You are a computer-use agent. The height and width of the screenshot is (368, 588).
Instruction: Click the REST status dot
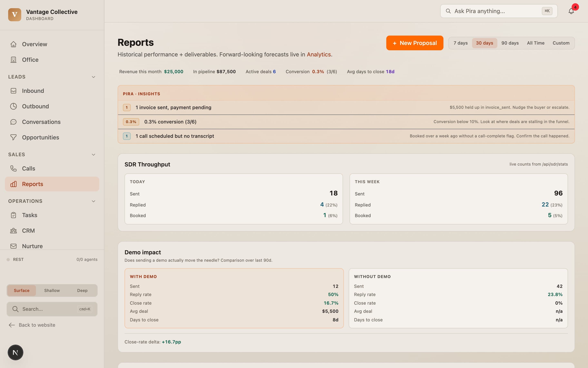tap(8, 260)
